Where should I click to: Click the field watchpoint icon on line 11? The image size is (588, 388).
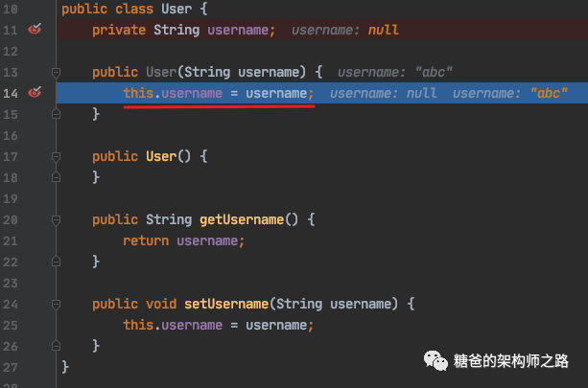tap(35, 30)
